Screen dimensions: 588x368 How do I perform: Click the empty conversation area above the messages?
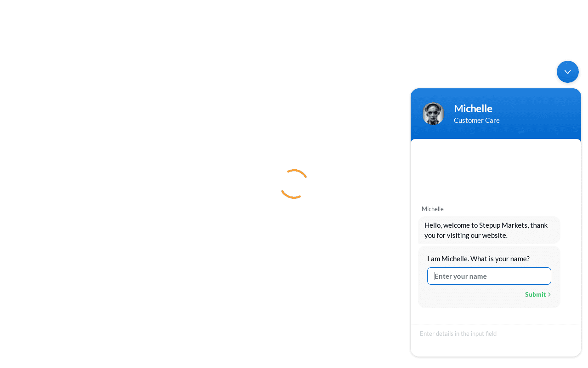pyautogui.click(x=496, y=170)
